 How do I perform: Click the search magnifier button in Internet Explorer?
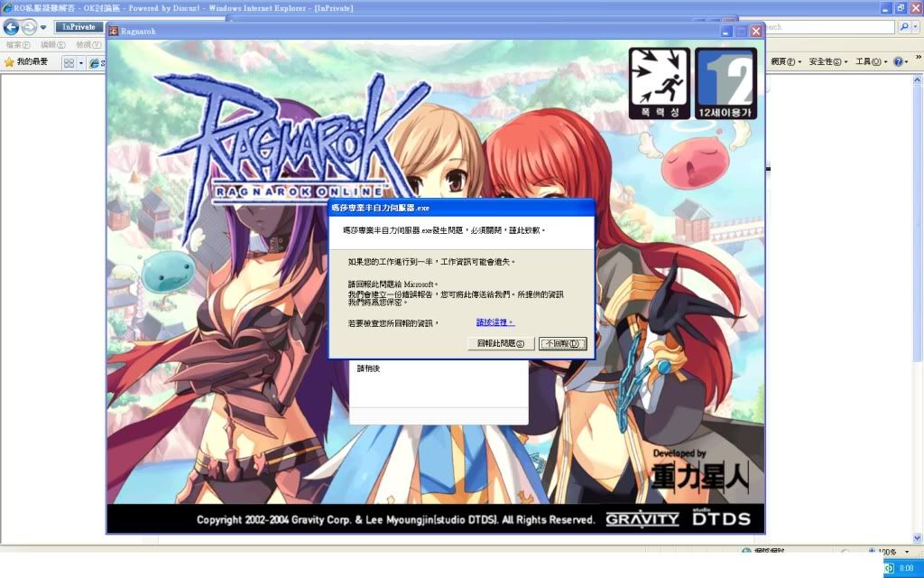[903, 27]
